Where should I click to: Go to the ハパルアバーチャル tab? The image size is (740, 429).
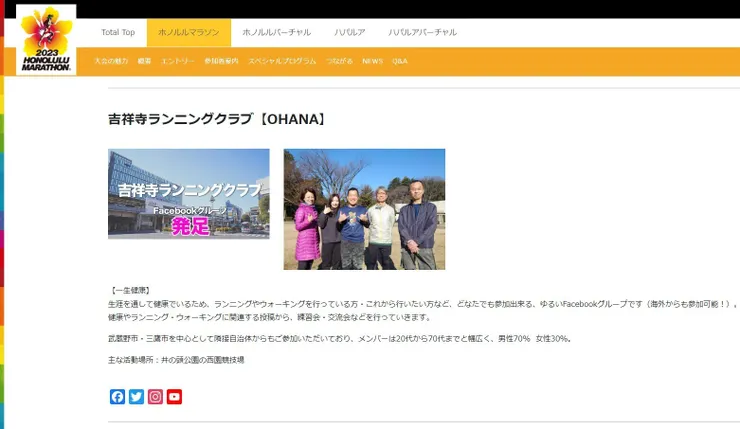tap(423, 32)
